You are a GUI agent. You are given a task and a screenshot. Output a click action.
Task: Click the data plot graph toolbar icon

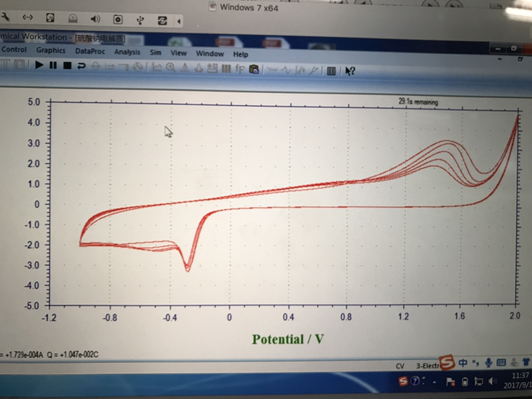(157, 67)
